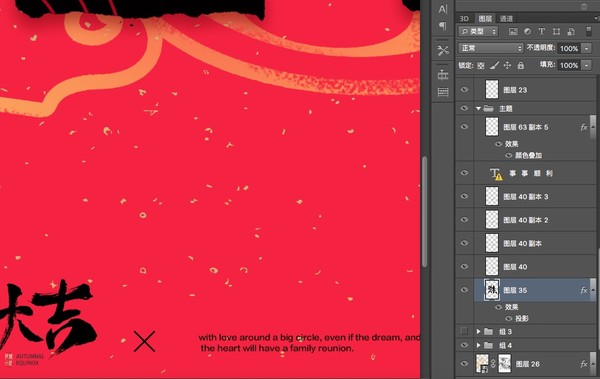
Task: Filter layers by adjustment layers icon
Action: 527,31
